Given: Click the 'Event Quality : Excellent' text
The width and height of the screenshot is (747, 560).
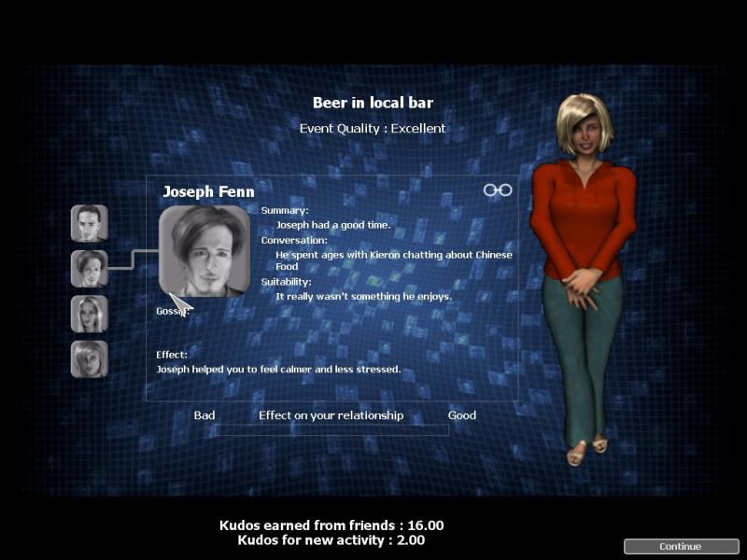Looking at the screenshot, I should click(x=373, y=128).
